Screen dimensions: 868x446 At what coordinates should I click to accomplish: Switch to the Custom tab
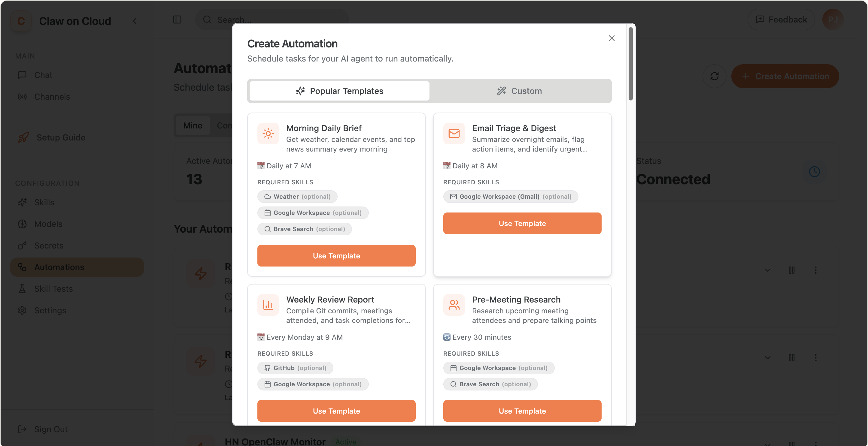click(x=520, y=91)
